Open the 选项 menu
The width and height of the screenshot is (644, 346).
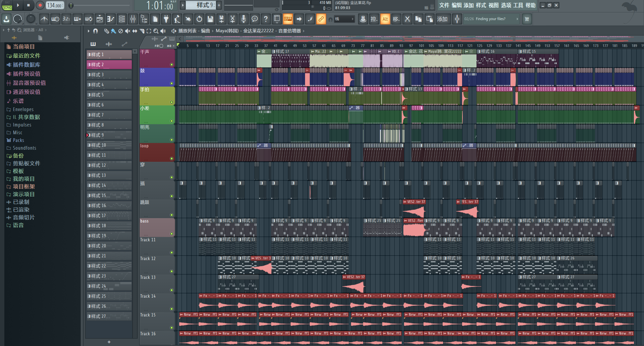506,5
